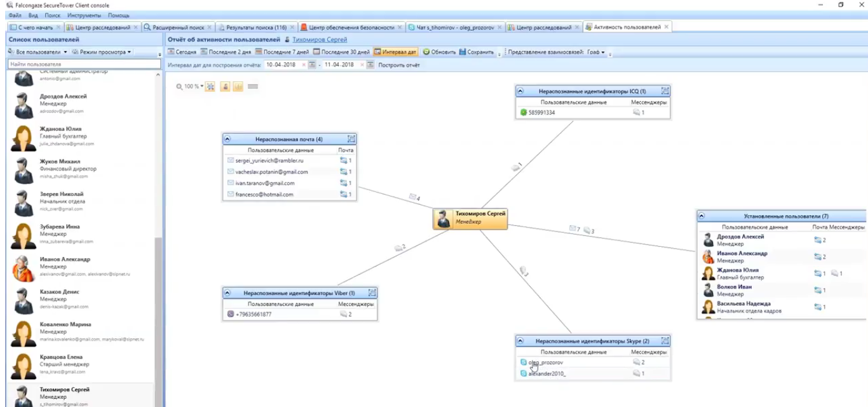Click messenger count icon for 585991334

(637, 113)
